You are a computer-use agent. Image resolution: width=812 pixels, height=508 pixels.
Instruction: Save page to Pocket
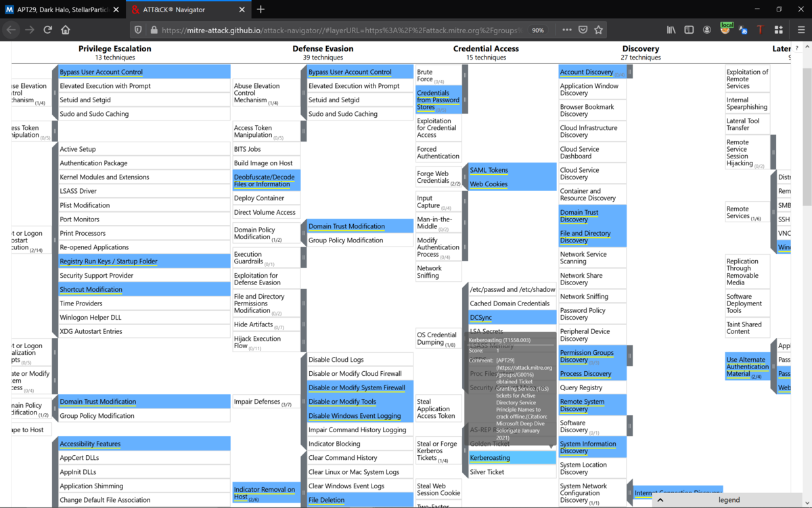[583, 30]
